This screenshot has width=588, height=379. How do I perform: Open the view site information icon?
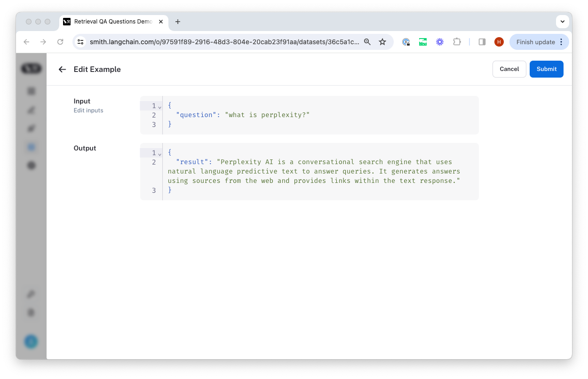(x=81, y=42)
